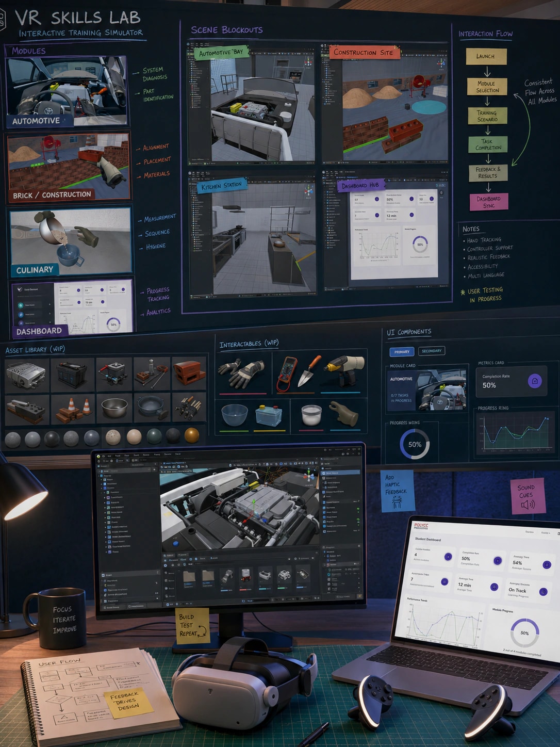Image resolution: width=560 pixels, height=747 pixels.
Task: Select the blue battery interactable
Action: click(269, 415)
